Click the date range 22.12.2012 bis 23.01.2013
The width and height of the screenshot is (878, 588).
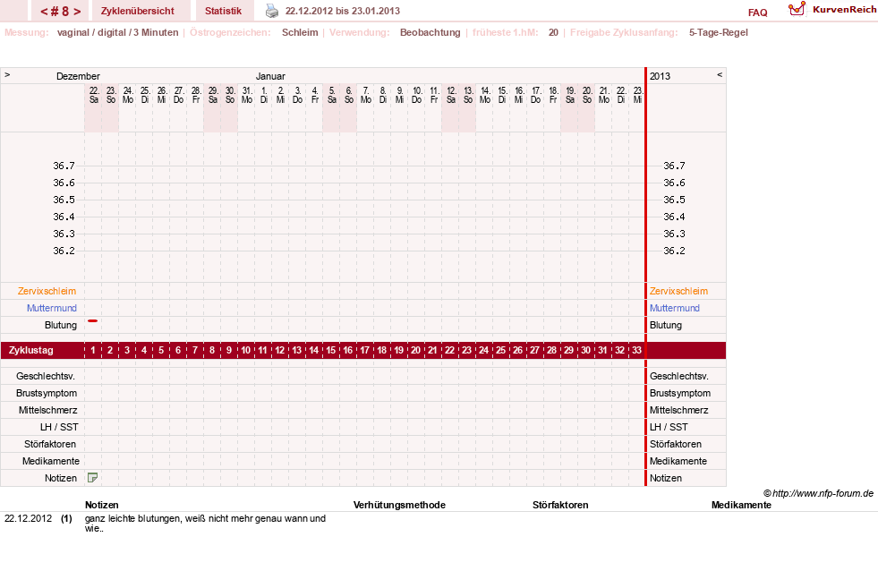pos(343,11)
